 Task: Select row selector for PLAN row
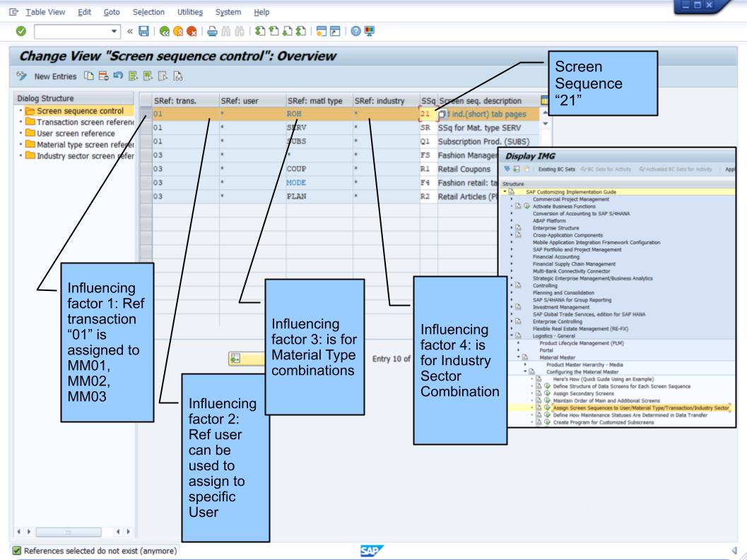pos(146,196)
